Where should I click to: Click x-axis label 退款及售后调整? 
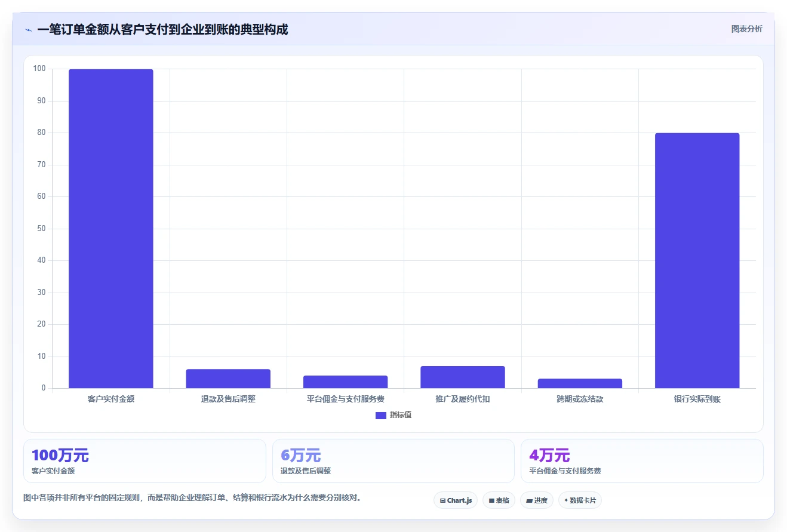coord(228,399)
